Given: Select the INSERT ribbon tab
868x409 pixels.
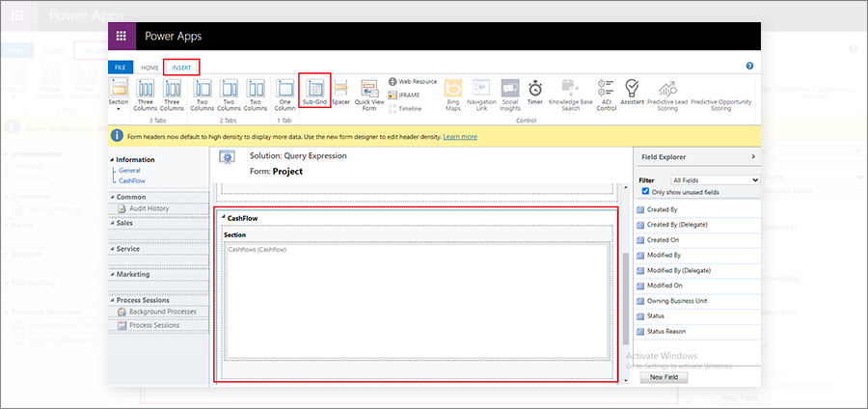Looking at the screenshot, I should [181, 68].
